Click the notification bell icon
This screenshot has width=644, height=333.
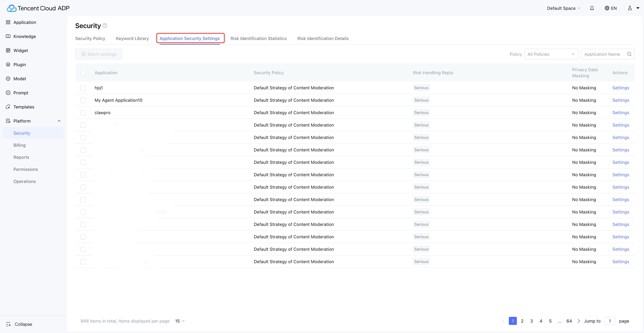pos(592,8)
